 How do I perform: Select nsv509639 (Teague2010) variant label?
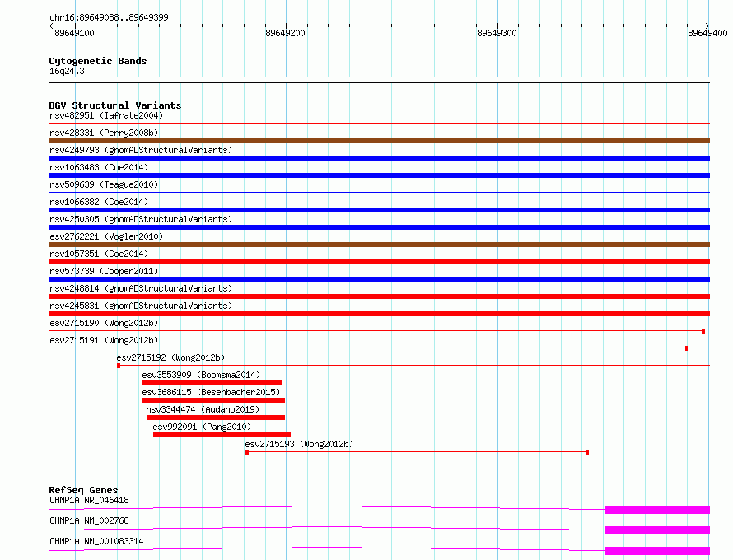pyautogui.click(x=104, y=184)
